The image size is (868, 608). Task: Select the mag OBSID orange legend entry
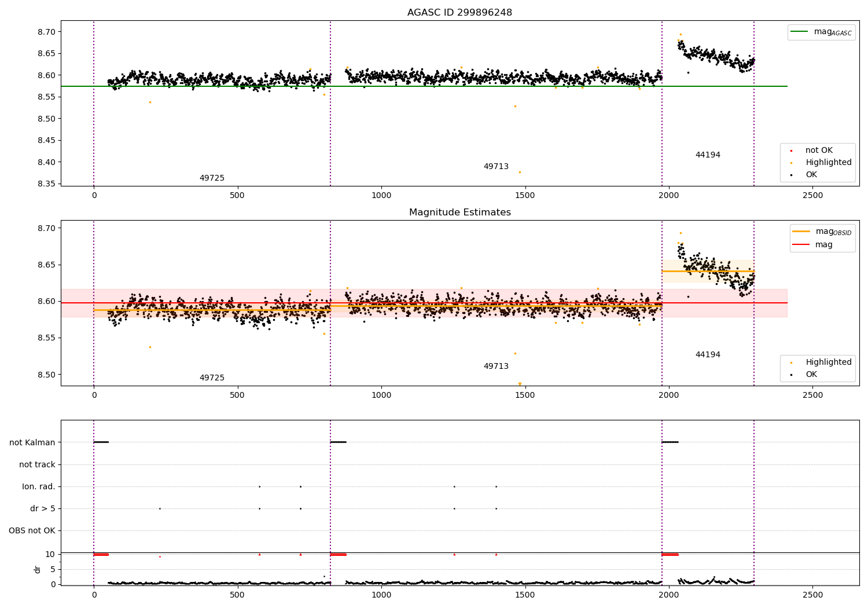(x=823, y=232)
